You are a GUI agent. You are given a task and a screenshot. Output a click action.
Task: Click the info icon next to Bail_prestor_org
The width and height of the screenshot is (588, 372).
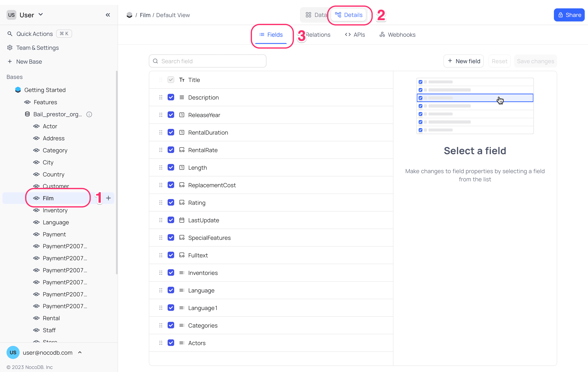(x=89, y=114)
